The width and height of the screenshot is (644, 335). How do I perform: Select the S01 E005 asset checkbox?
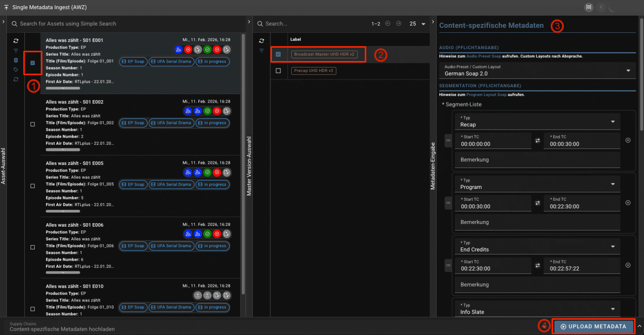click(x=32, y=186)
